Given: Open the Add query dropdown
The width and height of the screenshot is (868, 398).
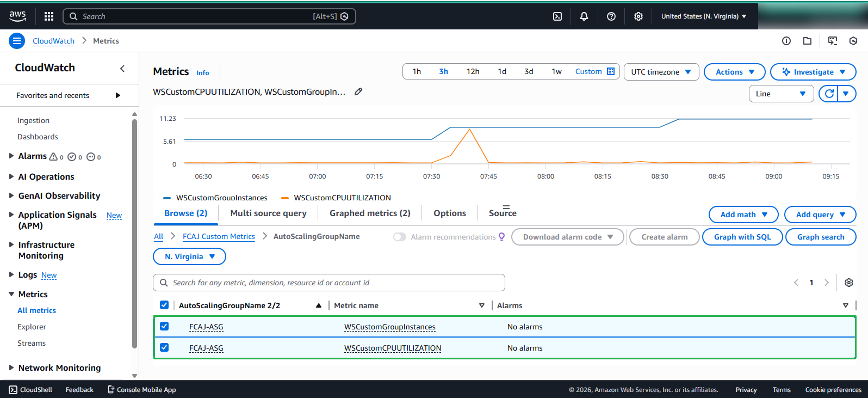Looking at the screenshot, I should coord(820,215).
